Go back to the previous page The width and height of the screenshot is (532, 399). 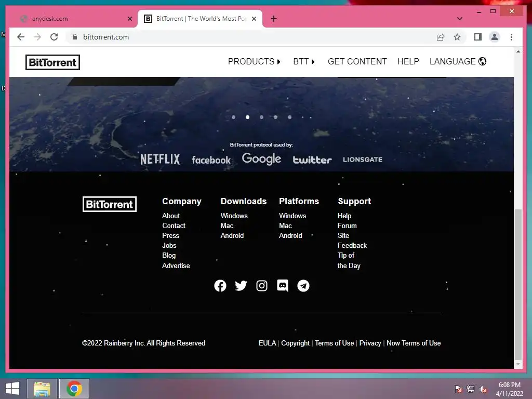pos(21,37)
